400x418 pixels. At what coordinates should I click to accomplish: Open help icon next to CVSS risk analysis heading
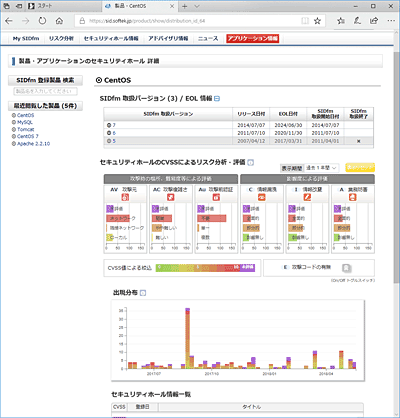[251, 163]
